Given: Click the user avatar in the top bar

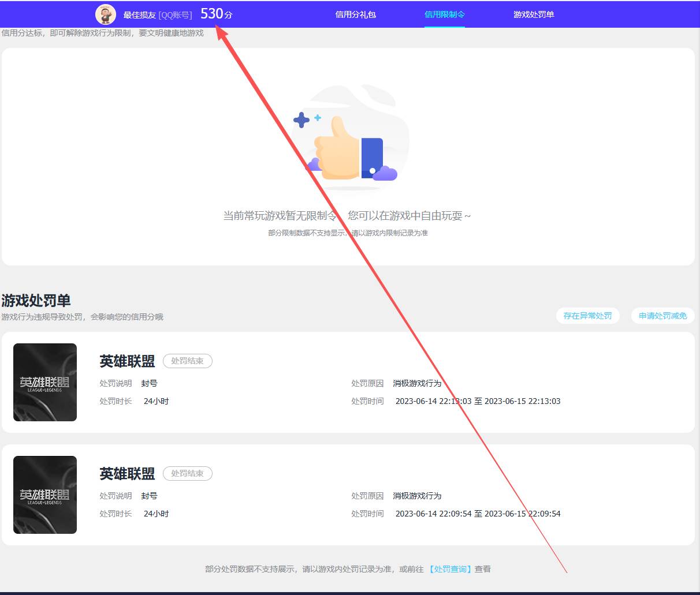Looking at the screenshot, I should [105, 14].
